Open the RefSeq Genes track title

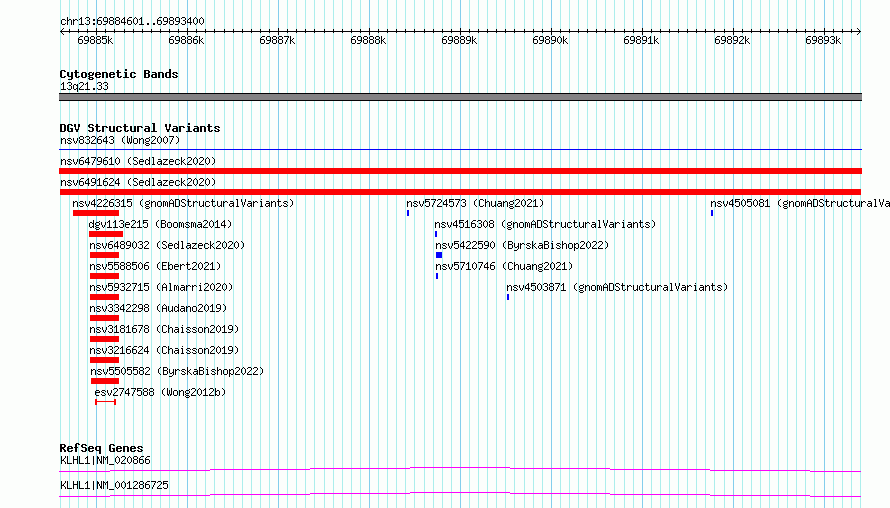[102, 448]
